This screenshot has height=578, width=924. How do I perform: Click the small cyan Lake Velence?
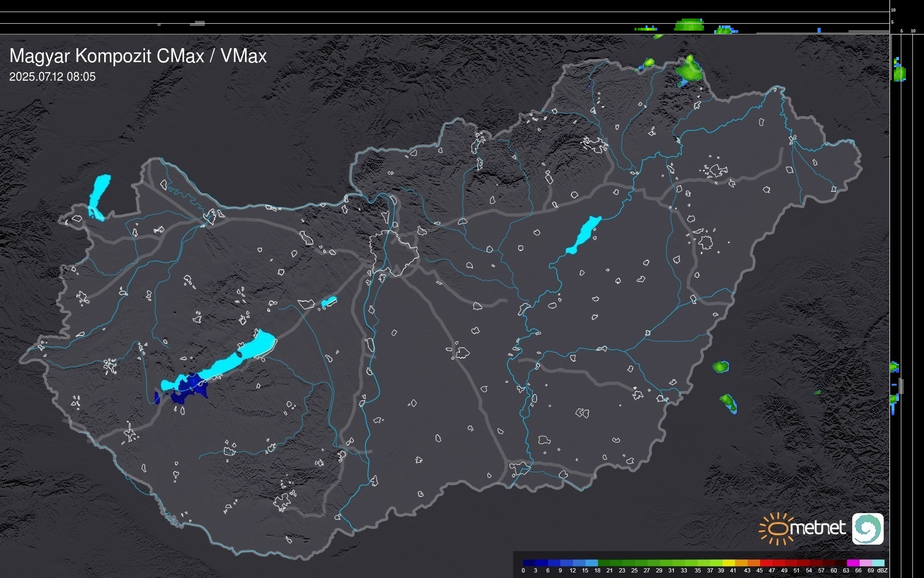(x=329, y=302)
